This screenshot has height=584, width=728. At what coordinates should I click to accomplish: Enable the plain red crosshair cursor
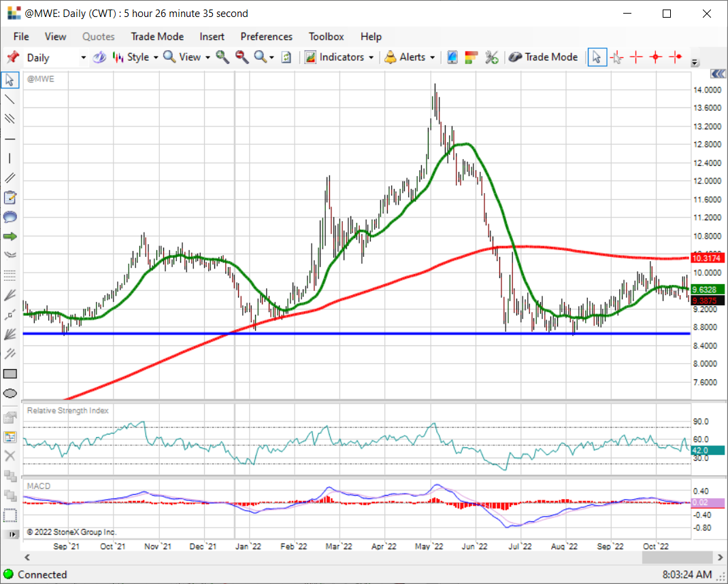636,57
